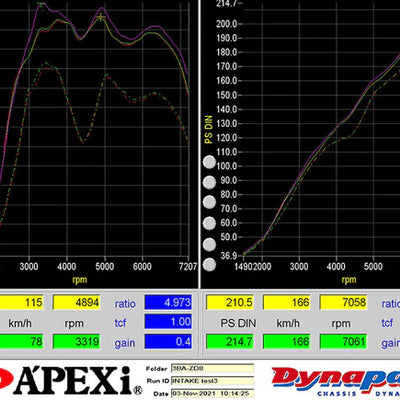This screenshot has height=400, width=400.
Task: Select the yellow 115 km/h value field
Action: (x=21, y=302)
